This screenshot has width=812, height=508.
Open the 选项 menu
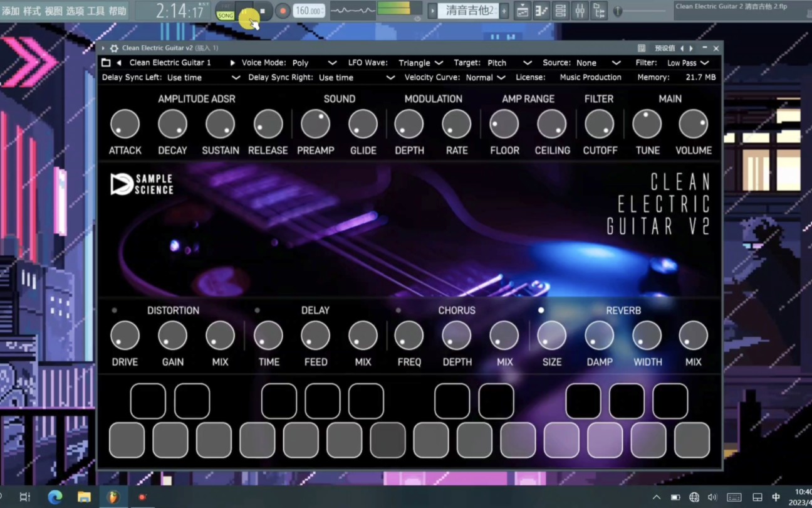pos(75,11)
